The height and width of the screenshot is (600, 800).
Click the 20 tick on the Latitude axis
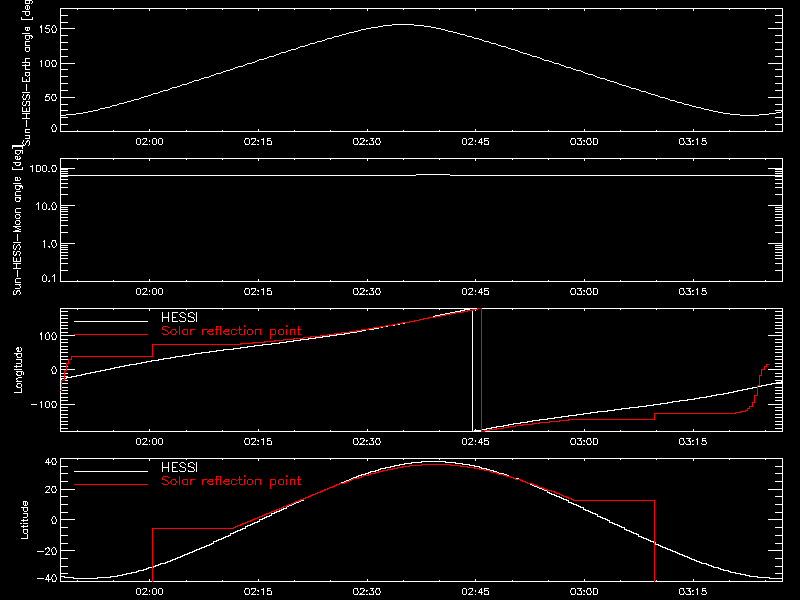[x=51, y=490]
